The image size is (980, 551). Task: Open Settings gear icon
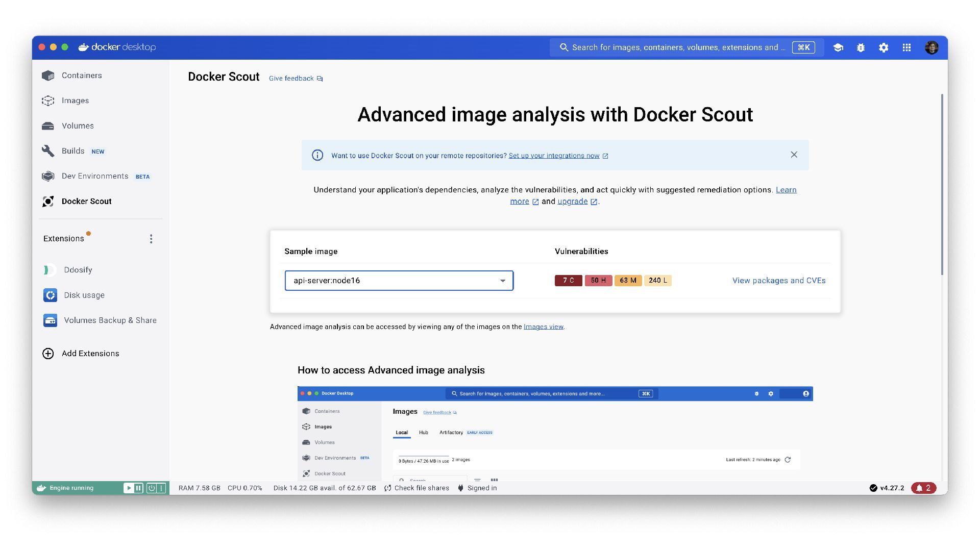(884, 47)
